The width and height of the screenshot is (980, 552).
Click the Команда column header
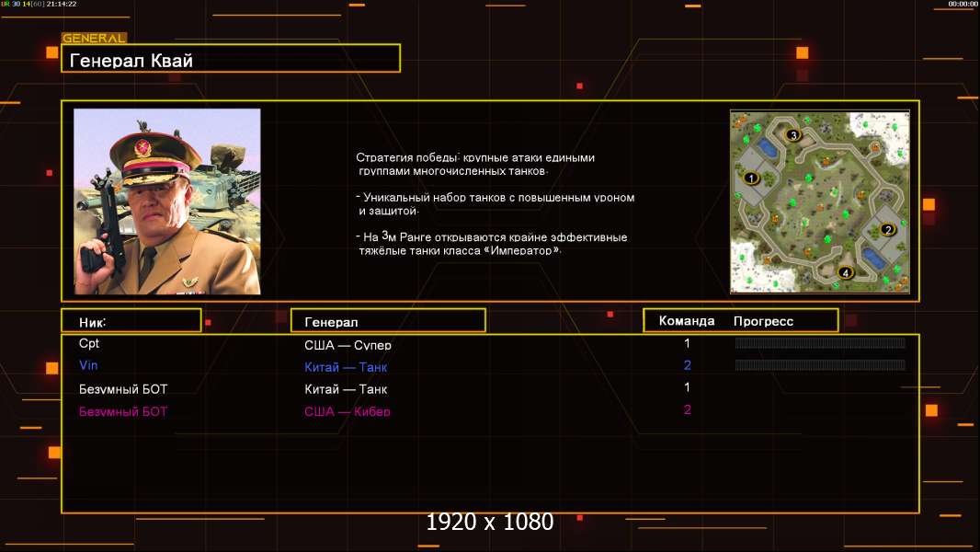point(686,321)
